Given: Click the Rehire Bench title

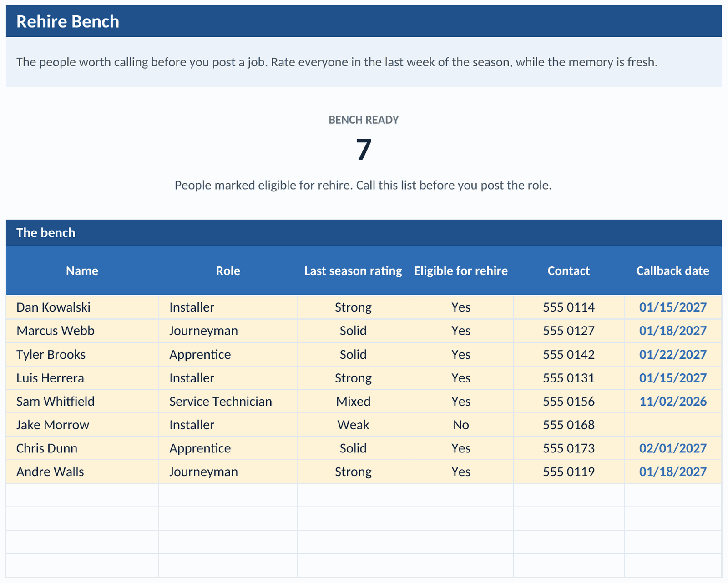Looking at the screenshot, I should point(68,21).
